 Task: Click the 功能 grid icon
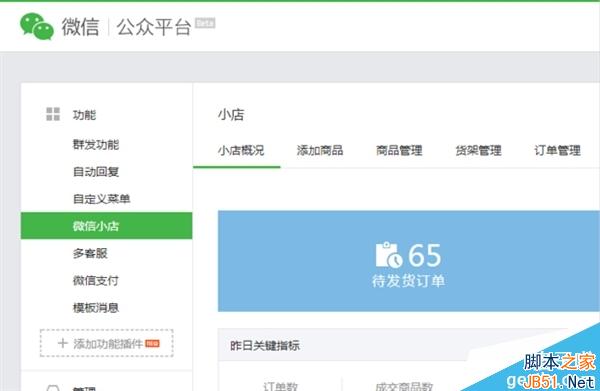[x=53, y=114]
